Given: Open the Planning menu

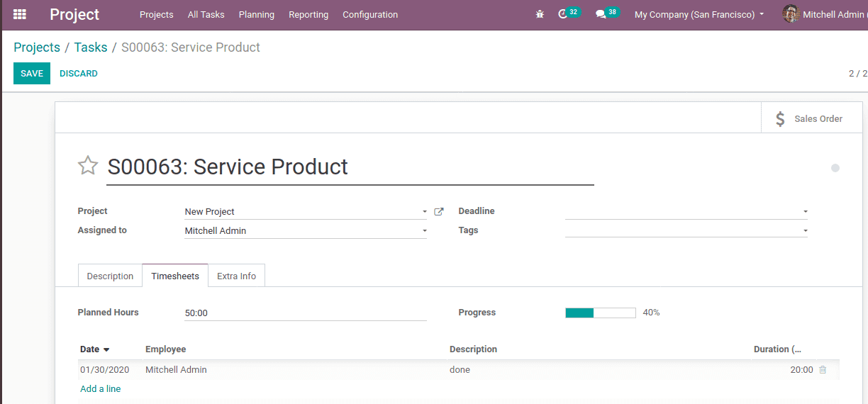Looking at the screenshot, I should (257, 14).
